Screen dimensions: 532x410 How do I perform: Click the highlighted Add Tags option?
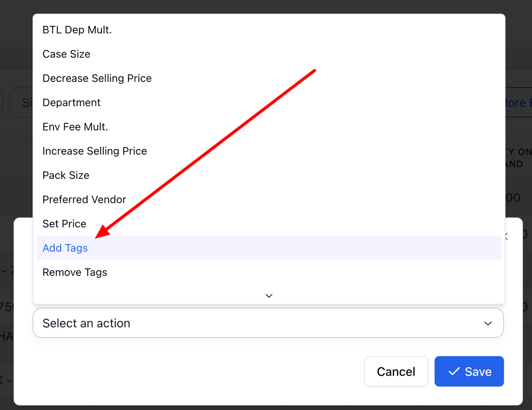pyautogui.click(x=65, y=248)
